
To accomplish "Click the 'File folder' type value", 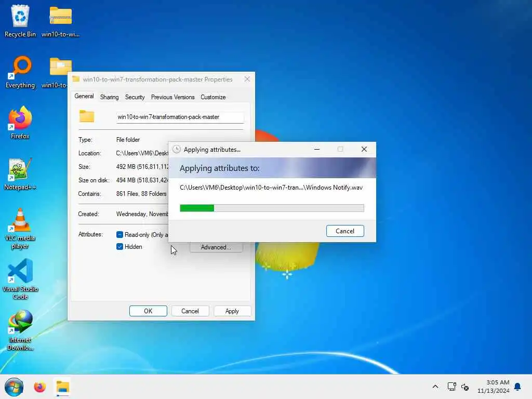I will 128,139.
